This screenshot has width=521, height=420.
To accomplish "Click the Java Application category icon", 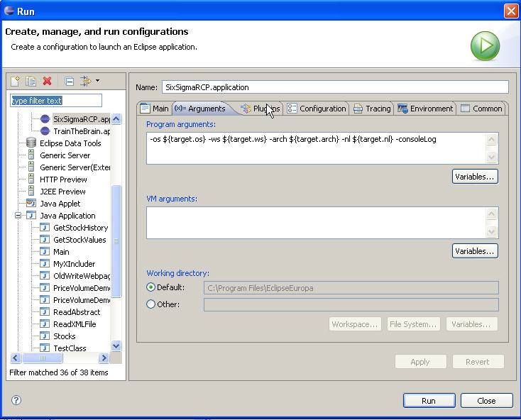I will (x=31, y=215).
